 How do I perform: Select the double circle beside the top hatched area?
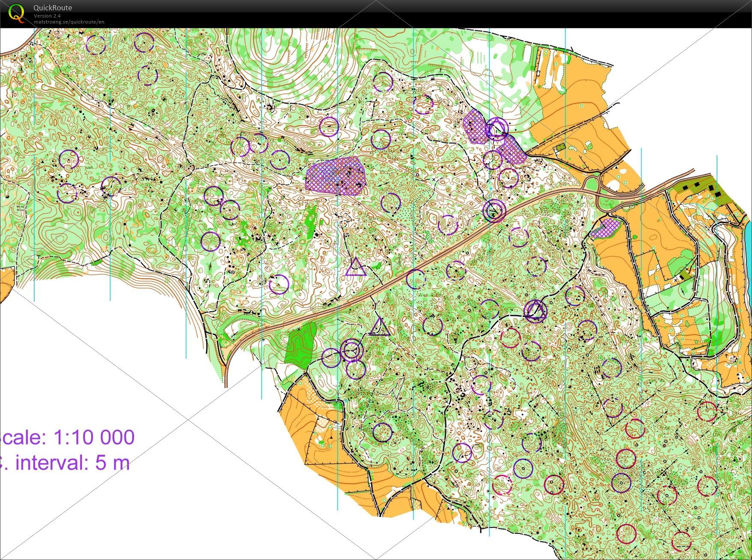(x=496, y=128)
